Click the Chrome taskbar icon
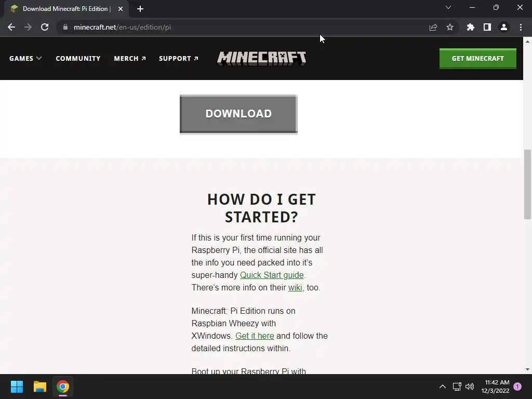 [x=63, y=387]
